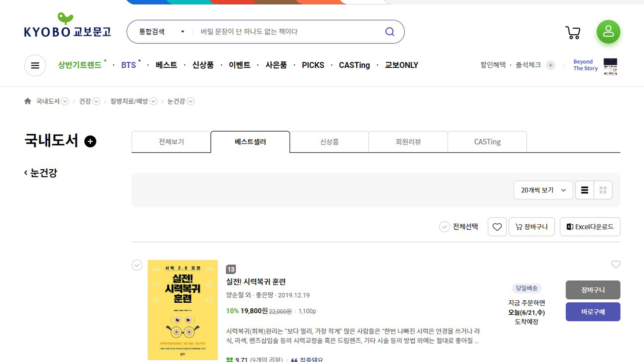This screenshot has width=644, height=362.
Task: Click the toolbar heart wishlist button
Action: [x=497, y=227]
